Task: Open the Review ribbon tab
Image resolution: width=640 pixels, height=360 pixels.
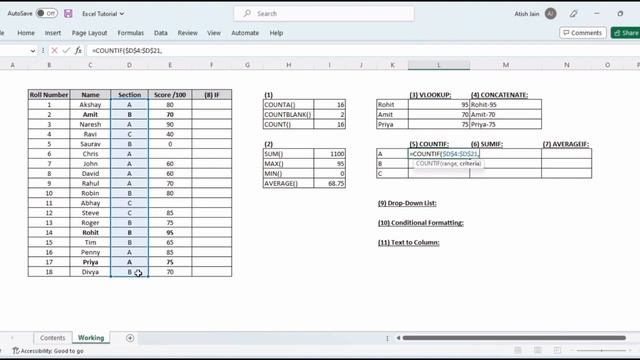Action: [x=187, y=33]
